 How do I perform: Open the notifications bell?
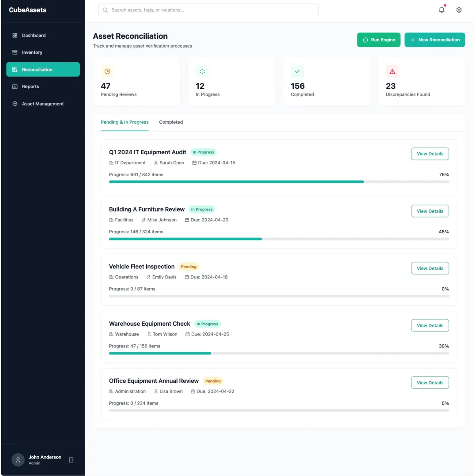[442, 10]
